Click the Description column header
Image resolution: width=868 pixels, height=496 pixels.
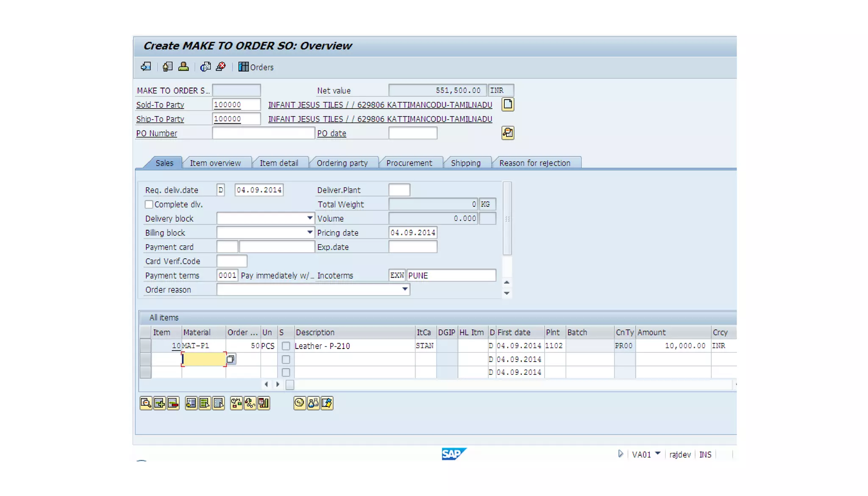click(354, 332)
